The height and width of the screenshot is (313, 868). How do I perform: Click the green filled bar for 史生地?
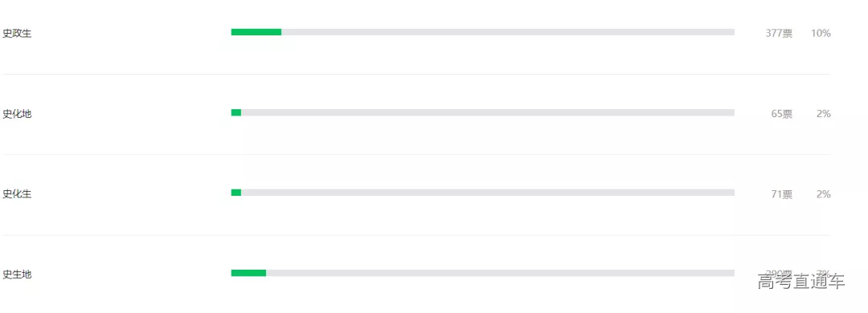pos(248,273)
